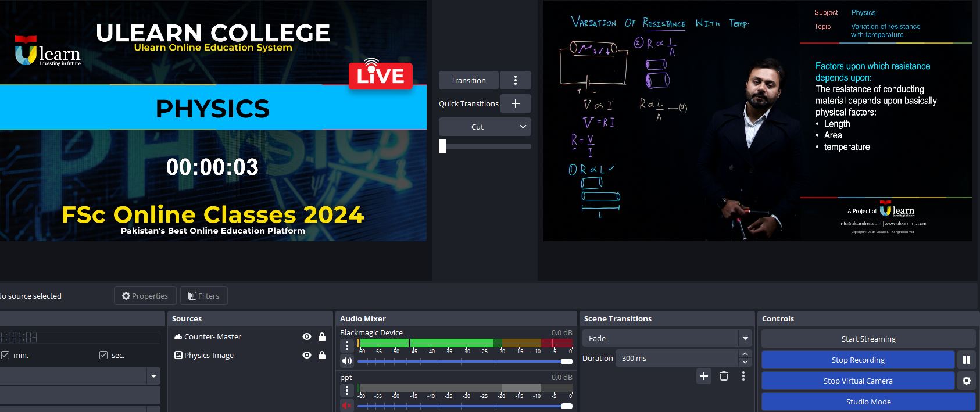This screenshot has width=980, height=412.
Task: Click the Sources panel header
Action: 250,318
